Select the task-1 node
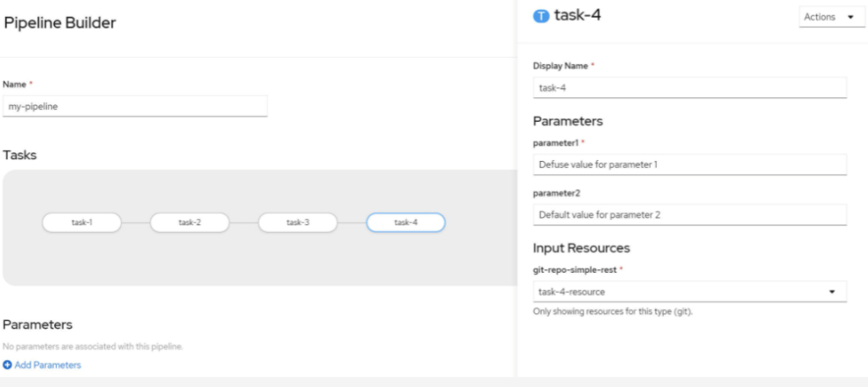The width and height of the screenshot is (868, 387). tap(82, 222)
